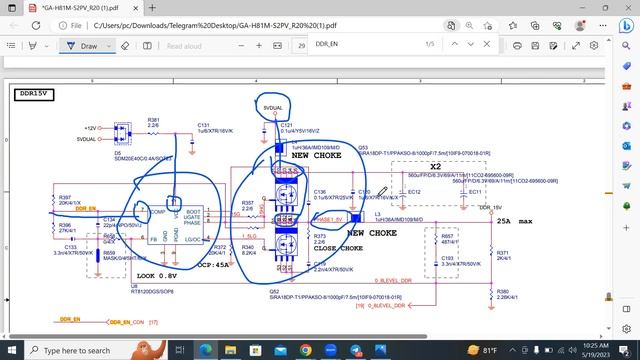This screenshot has height=360, width=640.
Task: Open PDF viewer settings gear
Action: (x=594, y=46)
